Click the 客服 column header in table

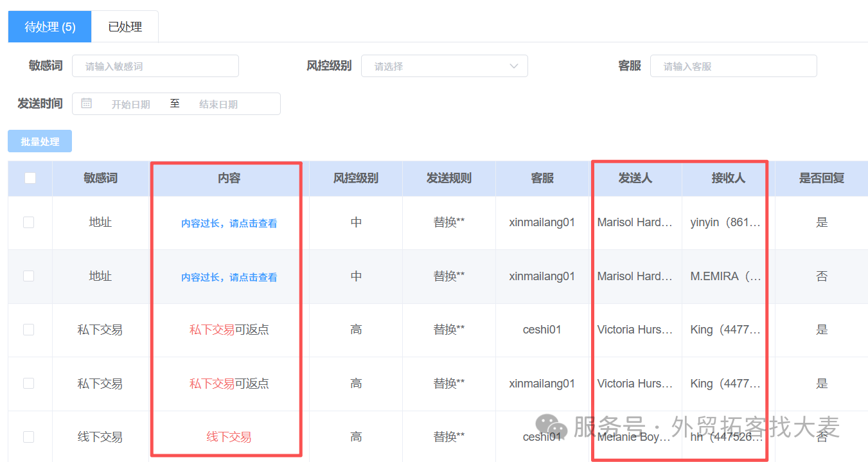click(x=542, y=178)
